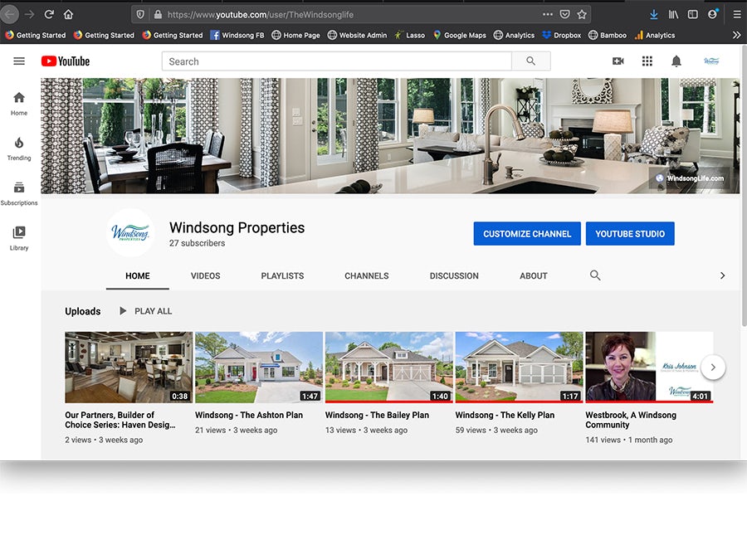The image size is (747, 560).
Task: Click the magnifying glass search button
Action: click(x=530, y=61)
